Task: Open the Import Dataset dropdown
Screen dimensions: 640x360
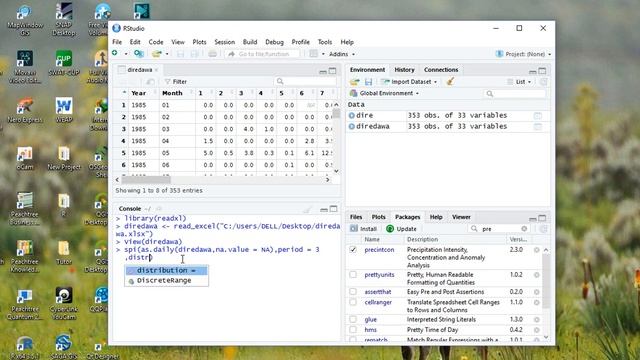Action: click(x=409, y=82)
